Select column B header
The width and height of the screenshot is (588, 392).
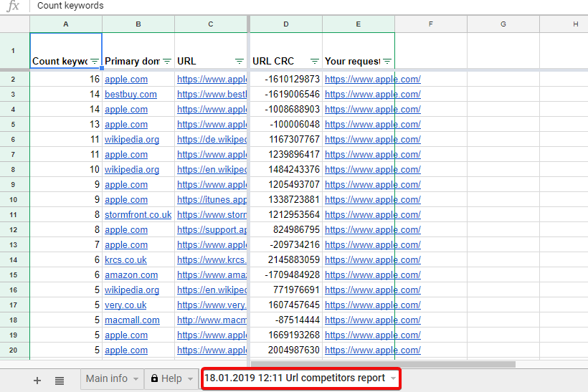click(138, 24)
